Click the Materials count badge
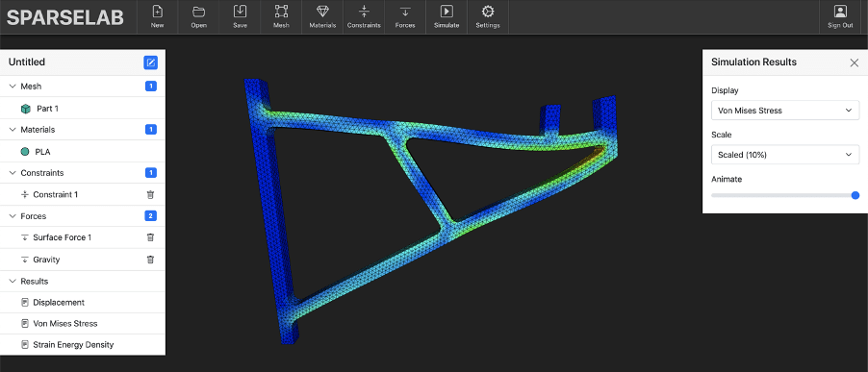Image resolution: width=868 pixels, height=372 pixels. [151, 130]
